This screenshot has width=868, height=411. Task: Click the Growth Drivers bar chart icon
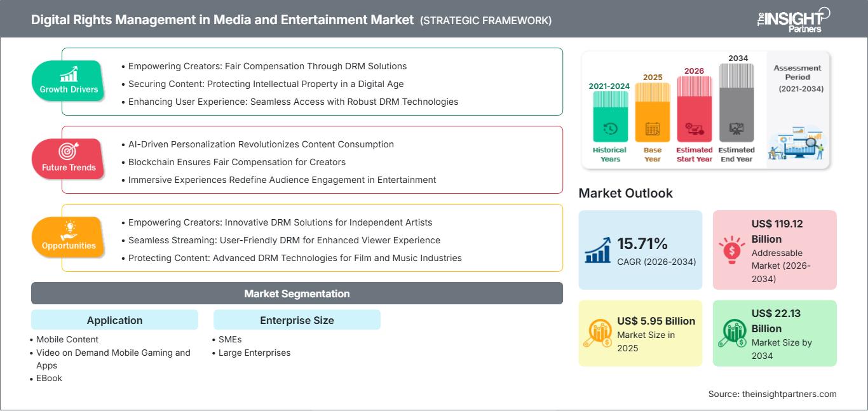[69, 74]
